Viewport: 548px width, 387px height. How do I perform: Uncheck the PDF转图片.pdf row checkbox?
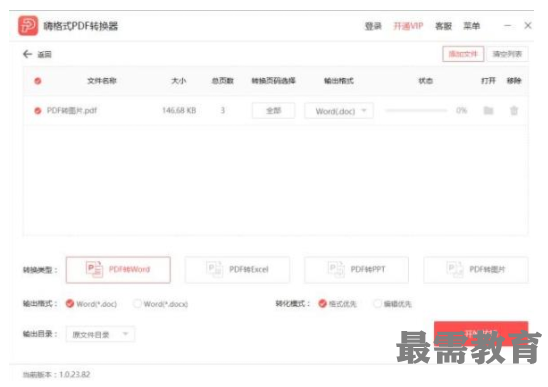(x=38, y=111)
